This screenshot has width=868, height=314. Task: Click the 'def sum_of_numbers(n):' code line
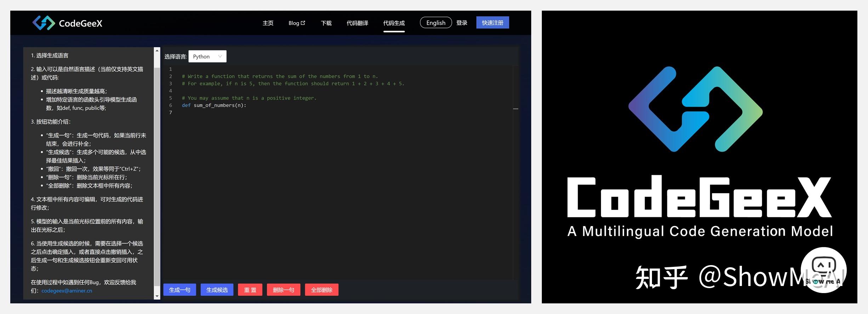pyautogui.click(x=214, y=105)
